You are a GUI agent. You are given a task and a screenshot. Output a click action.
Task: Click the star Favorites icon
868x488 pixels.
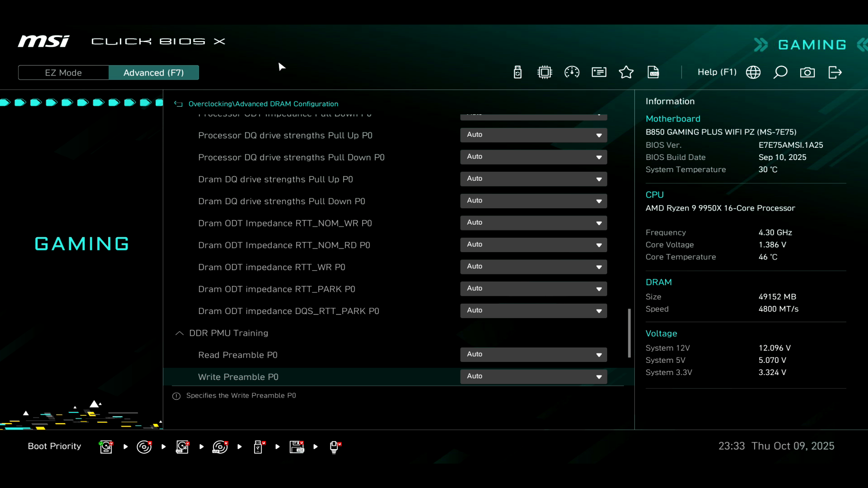pyautogui.click(x=626, y=72)
